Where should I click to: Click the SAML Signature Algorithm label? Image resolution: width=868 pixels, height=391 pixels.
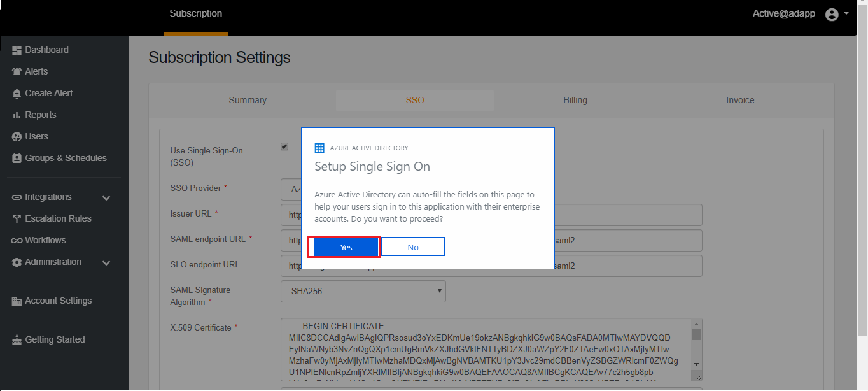click(200, 296)
